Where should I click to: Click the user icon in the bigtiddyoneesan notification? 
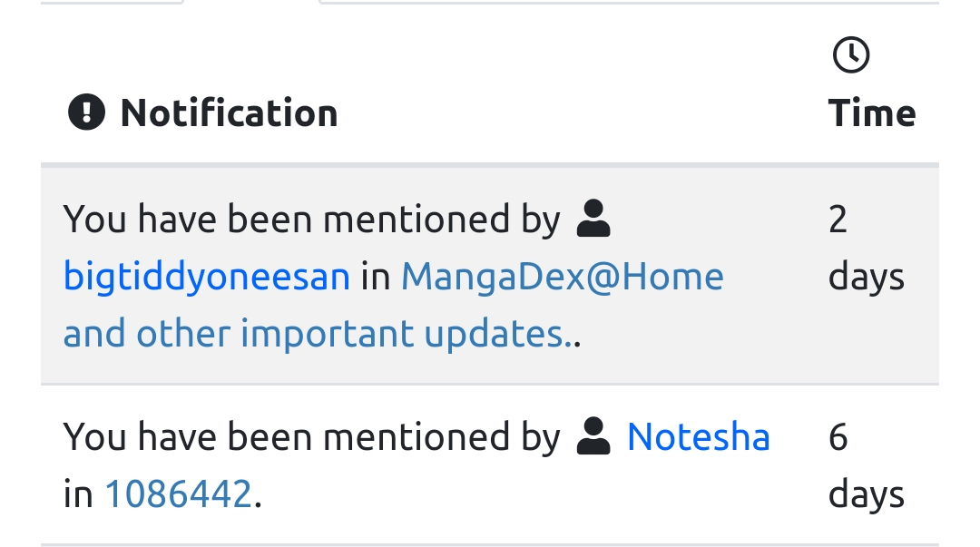click(x=593, y=220)
